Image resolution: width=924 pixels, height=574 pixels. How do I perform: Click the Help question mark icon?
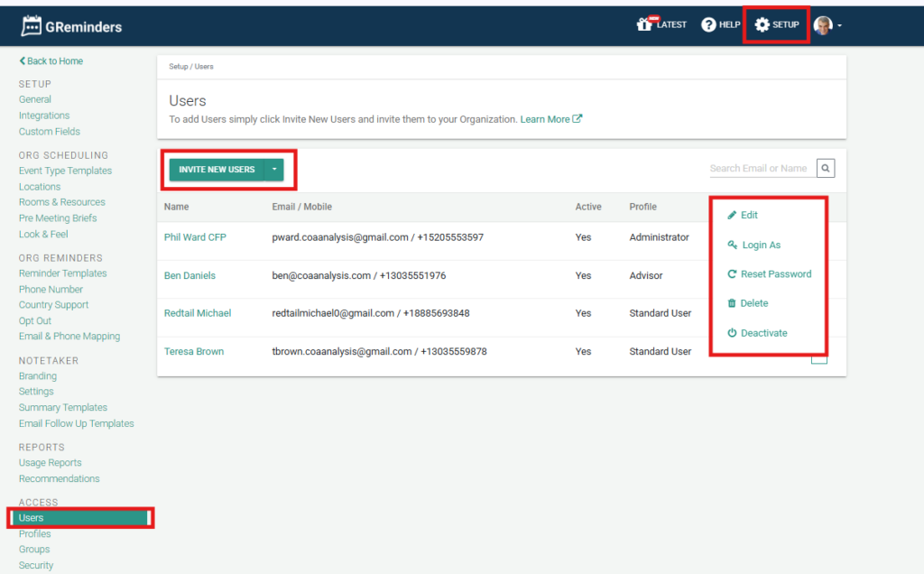pyautogui.click(x=708, y=25)
